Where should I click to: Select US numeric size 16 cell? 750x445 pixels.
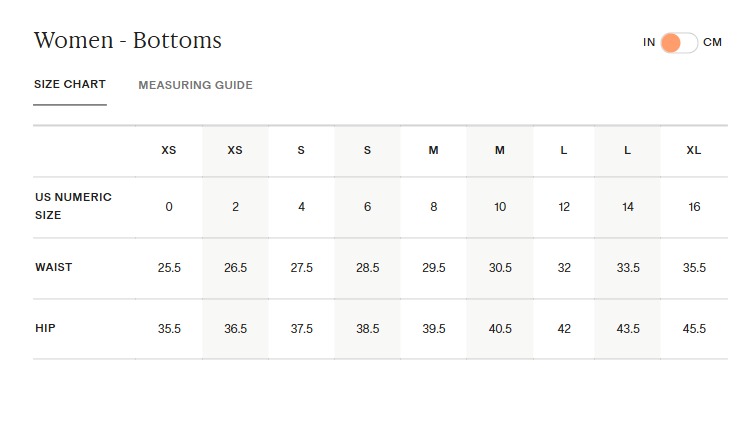pos(694,207)
